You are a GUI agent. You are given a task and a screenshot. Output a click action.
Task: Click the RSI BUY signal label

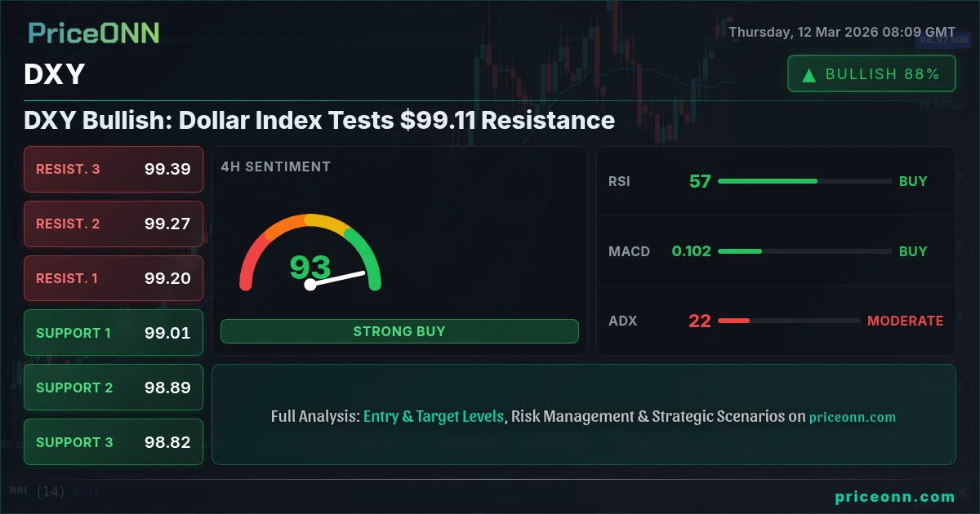pyautogui.click(x=913, y=181)
